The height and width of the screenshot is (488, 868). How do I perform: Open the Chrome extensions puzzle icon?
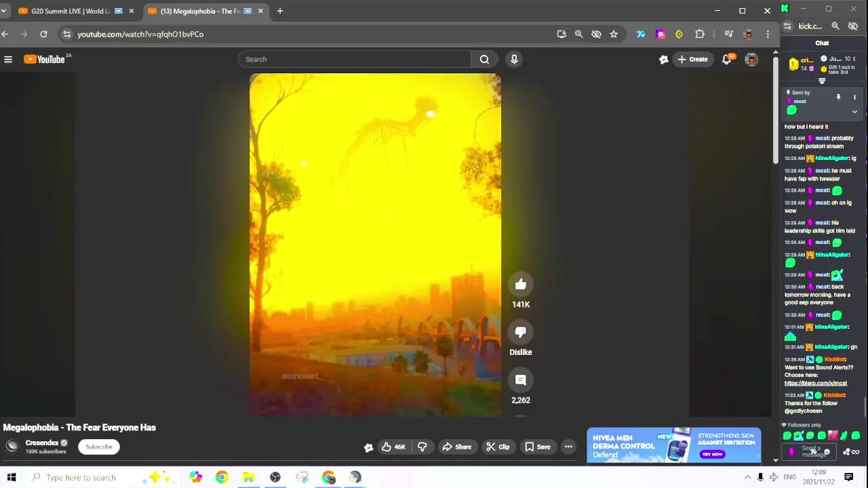700,34
